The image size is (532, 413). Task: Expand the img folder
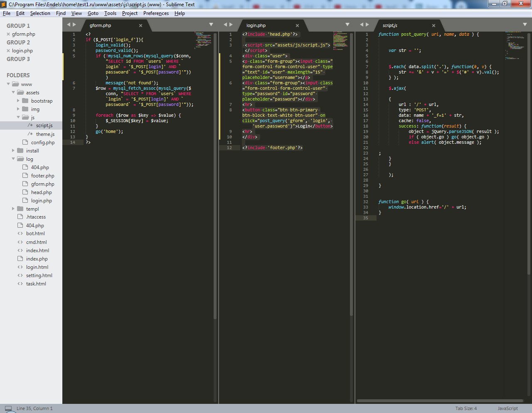tap(18, 109)
